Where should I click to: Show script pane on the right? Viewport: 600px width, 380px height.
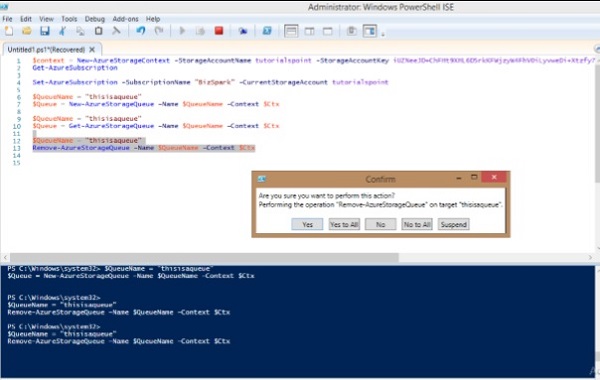point(309,31)
